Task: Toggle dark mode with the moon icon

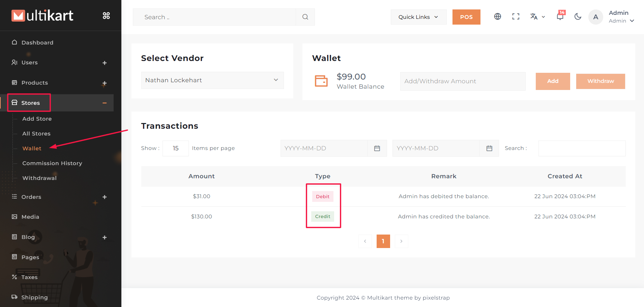Action: coord(578,17)
